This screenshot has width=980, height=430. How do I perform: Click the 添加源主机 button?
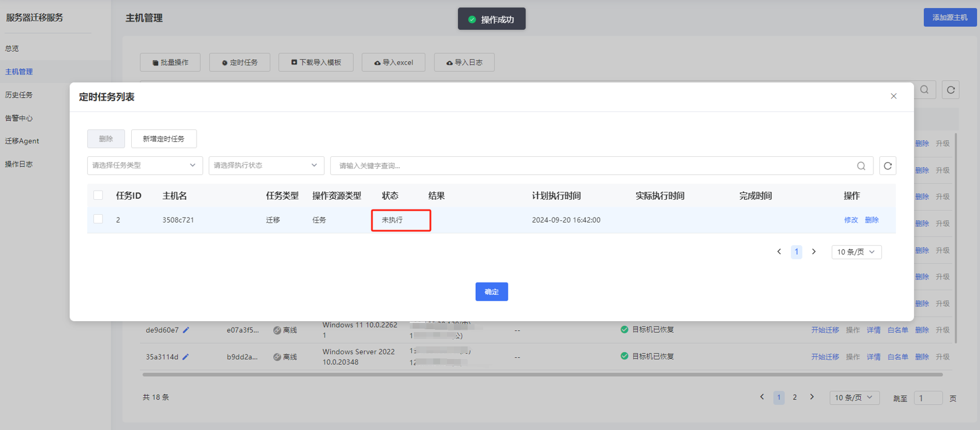tap(950, 18)
